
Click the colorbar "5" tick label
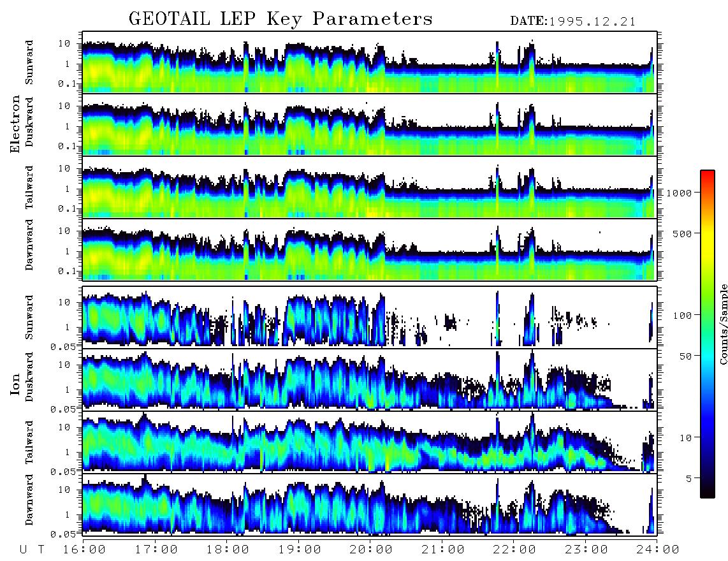(688, 478)
